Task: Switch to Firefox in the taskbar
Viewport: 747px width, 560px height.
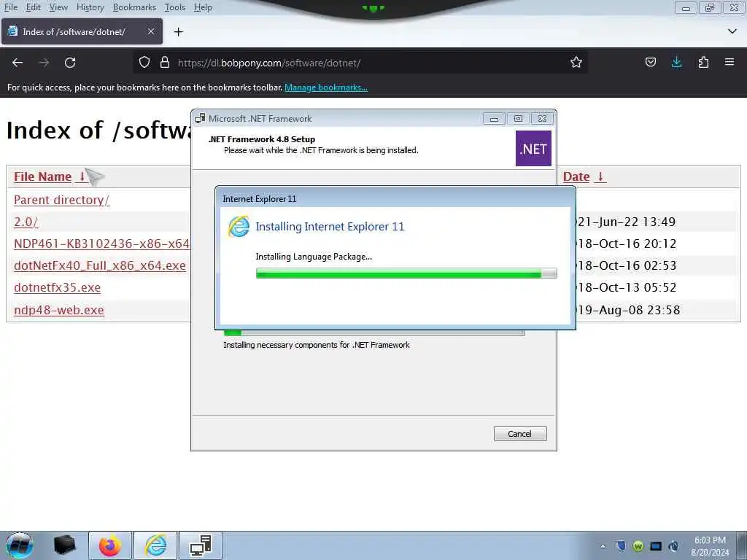Action: coord(109,545)
